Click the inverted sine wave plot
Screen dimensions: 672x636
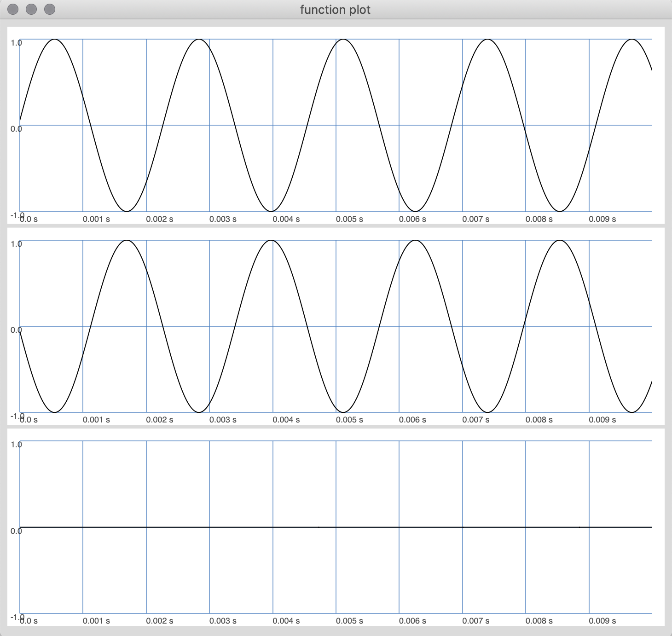pos(336,326)
